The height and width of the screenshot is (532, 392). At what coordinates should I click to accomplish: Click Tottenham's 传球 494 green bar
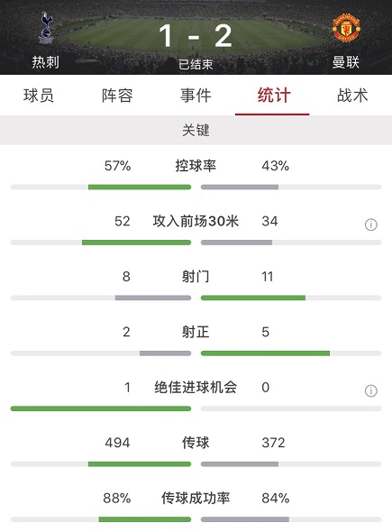click(140, 463)
